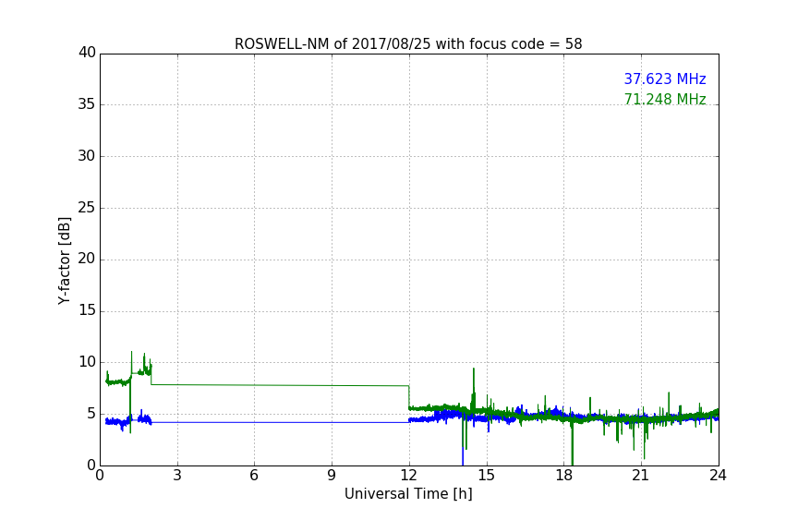Click the x-axis tick label 6
Image resolution: width=798 pixels, height=532 pixels.
point(254,476)
